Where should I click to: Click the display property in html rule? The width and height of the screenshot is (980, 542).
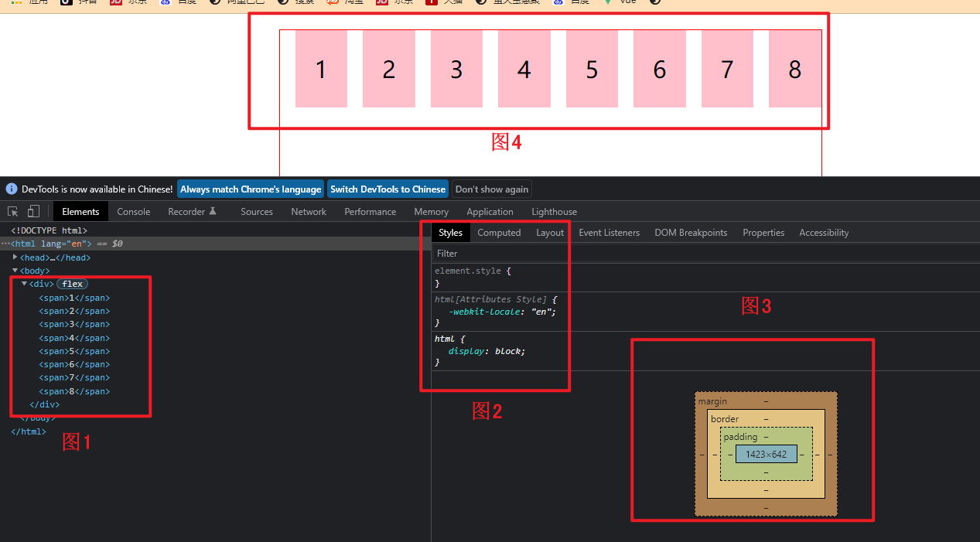[465, 351]
